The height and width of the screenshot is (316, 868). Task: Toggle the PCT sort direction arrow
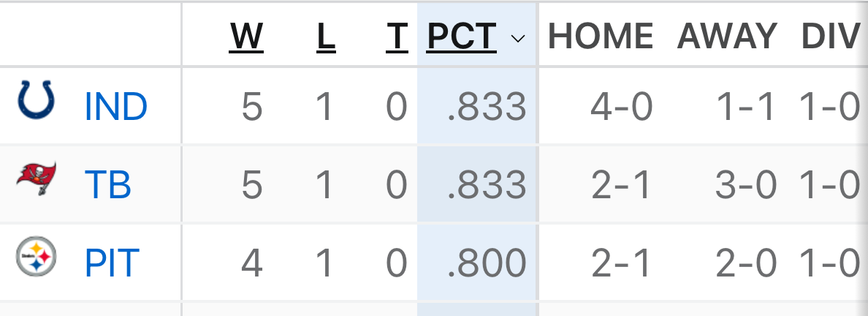[518, 39]
